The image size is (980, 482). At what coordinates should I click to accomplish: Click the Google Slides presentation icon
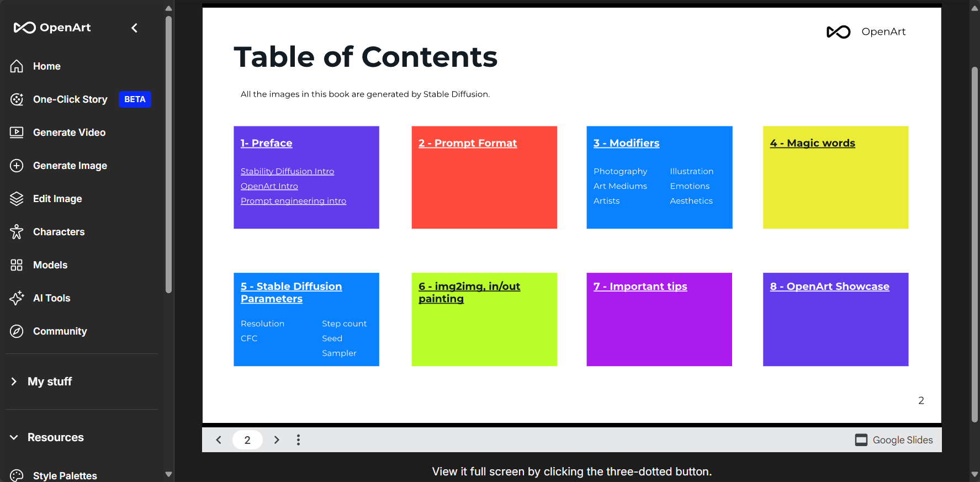pos(861,440)
